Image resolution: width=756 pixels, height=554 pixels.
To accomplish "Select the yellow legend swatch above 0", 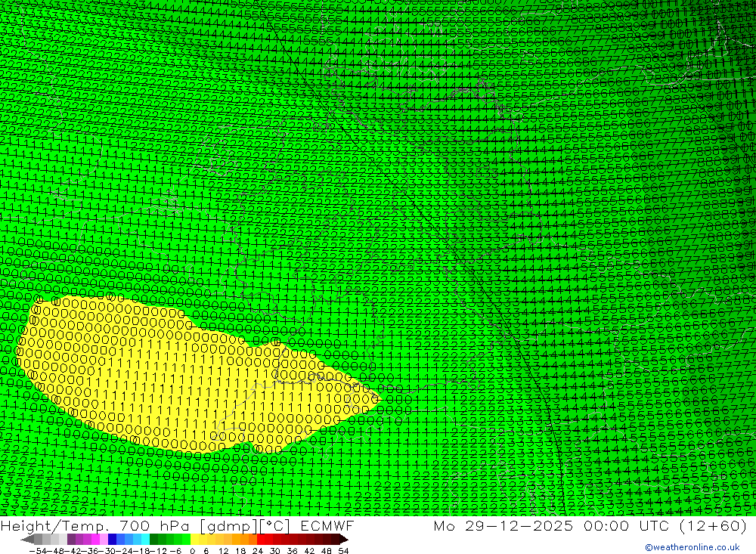I will click(x=195, y=539).
